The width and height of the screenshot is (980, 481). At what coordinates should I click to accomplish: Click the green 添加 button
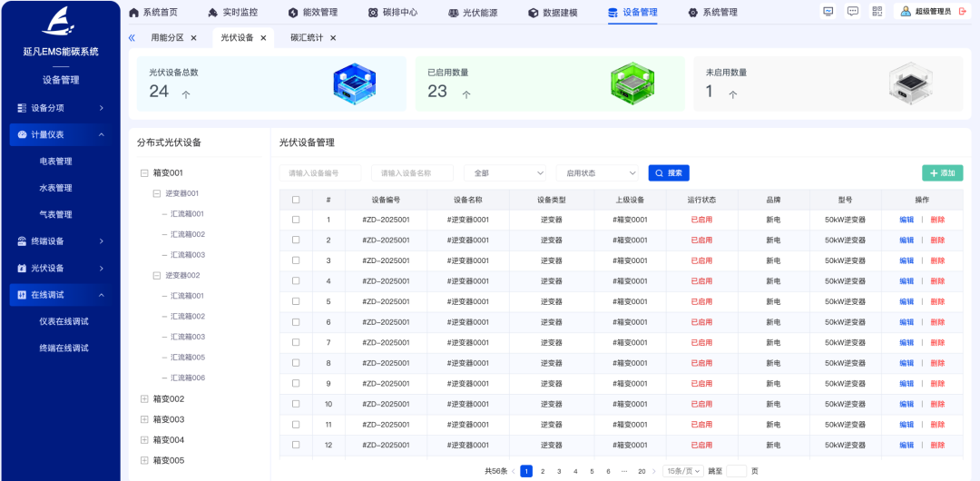942,172
